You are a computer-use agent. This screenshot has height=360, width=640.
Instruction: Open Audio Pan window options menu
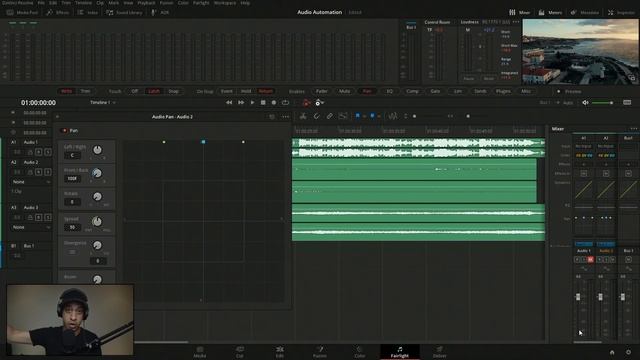[x=286, y=117]
